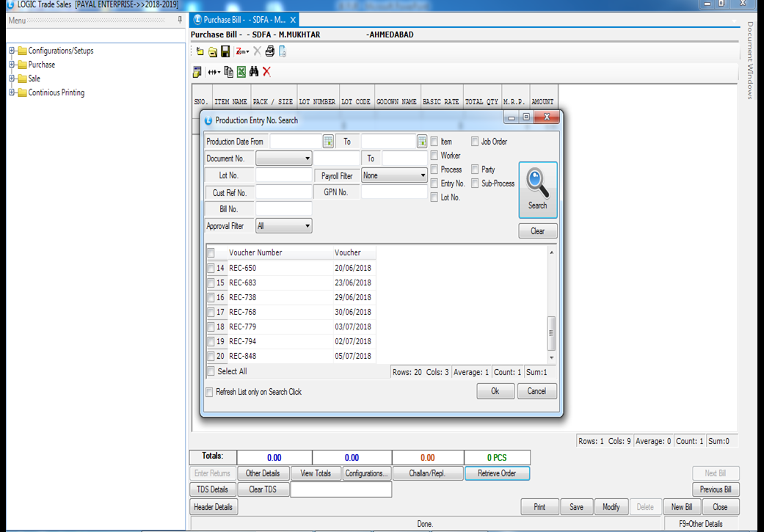Screen dimensions: 764x532
Task: Tick the checkbox for REC-650 row
Action: [x=211, y=268]
